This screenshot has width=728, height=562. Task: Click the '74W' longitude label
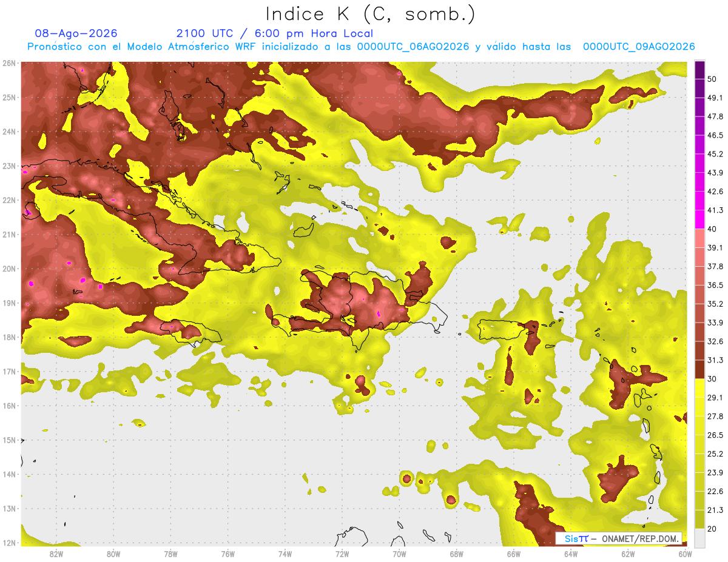pyautogui.click(x=285, y=554)
